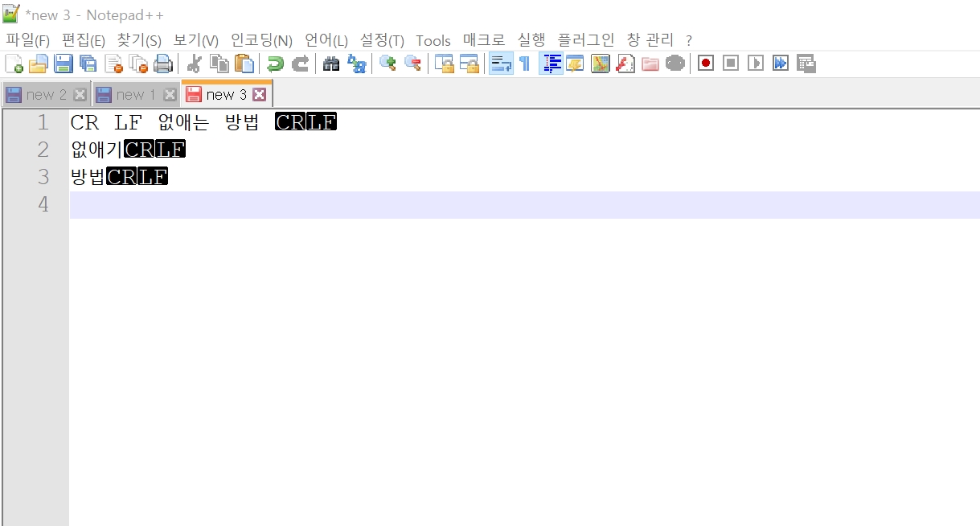Paste clipboard with the Paste icon
The image size is (980, 526).
[244, 64]
